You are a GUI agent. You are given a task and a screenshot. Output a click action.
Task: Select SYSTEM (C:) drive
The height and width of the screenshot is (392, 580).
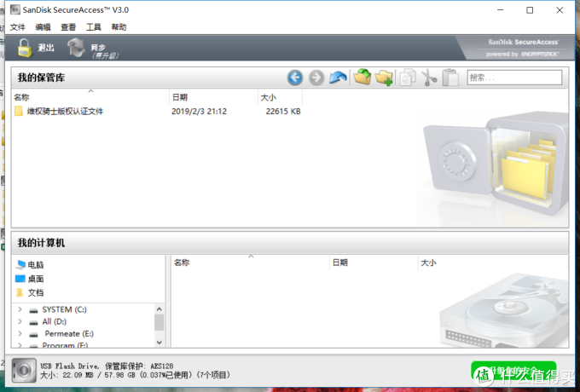pyautogui.click(x=64, y=309)
